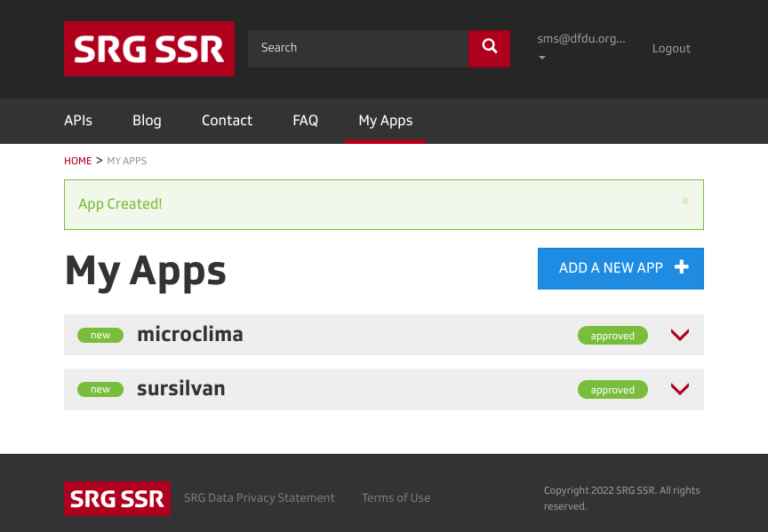The height and width of the screenshot is (532, 768).
Task: Dismiss the App Created notification
Action: pos(685,202)
